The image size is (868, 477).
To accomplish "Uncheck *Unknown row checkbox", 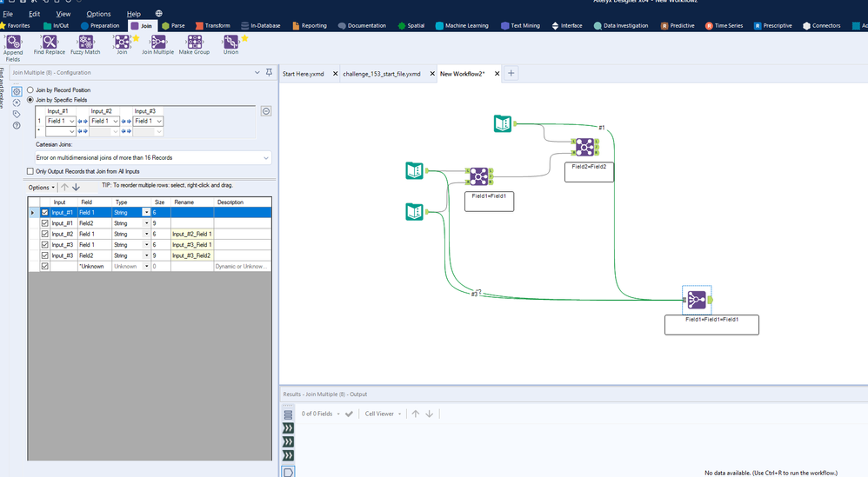I will 45,266.
